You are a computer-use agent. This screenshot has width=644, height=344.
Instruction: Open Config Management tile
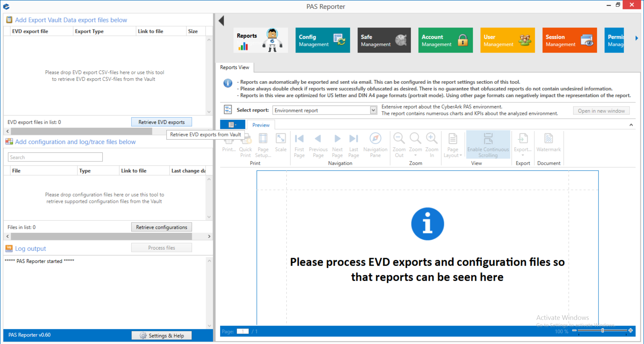click(x=323, y=40)
